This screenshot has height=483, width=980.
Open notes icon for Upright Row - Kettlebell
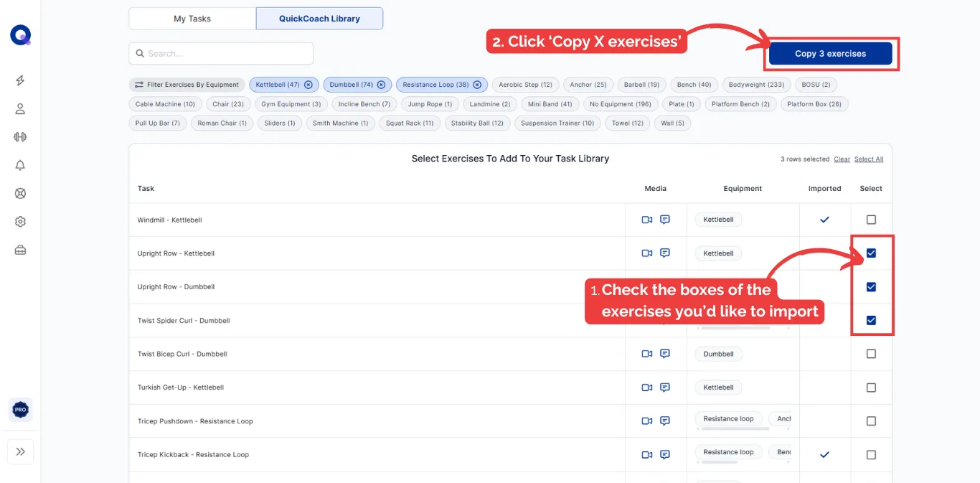(x=665, y=253)
